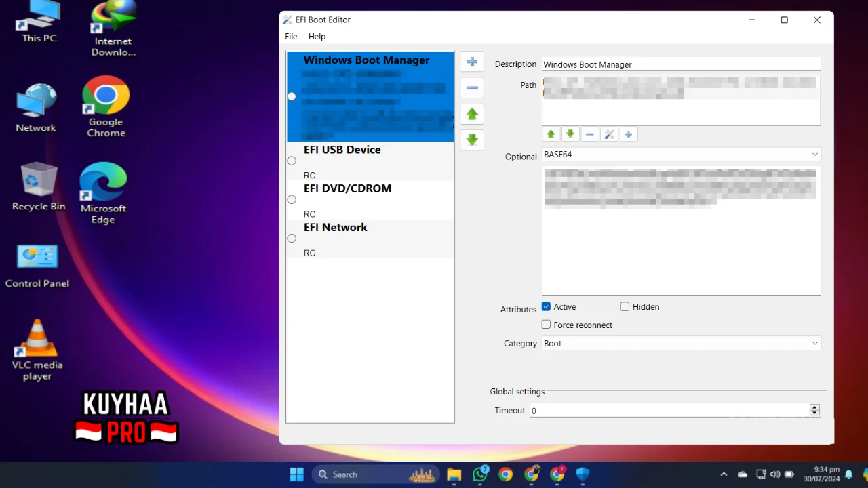This screenshot has width=868, height=488.
Task: Open the Windows Start menu
Action: (x=297, y=474)
